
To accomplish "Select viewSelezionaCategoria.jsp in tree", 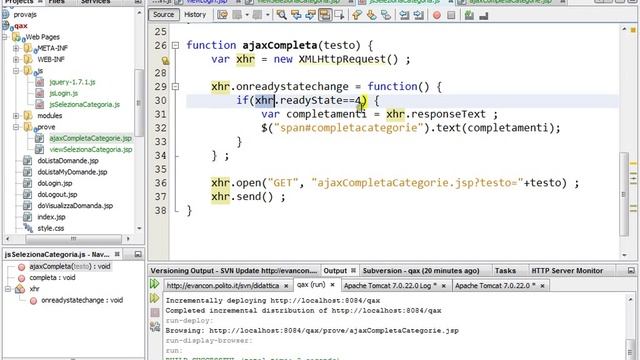I will click(91, 149).
